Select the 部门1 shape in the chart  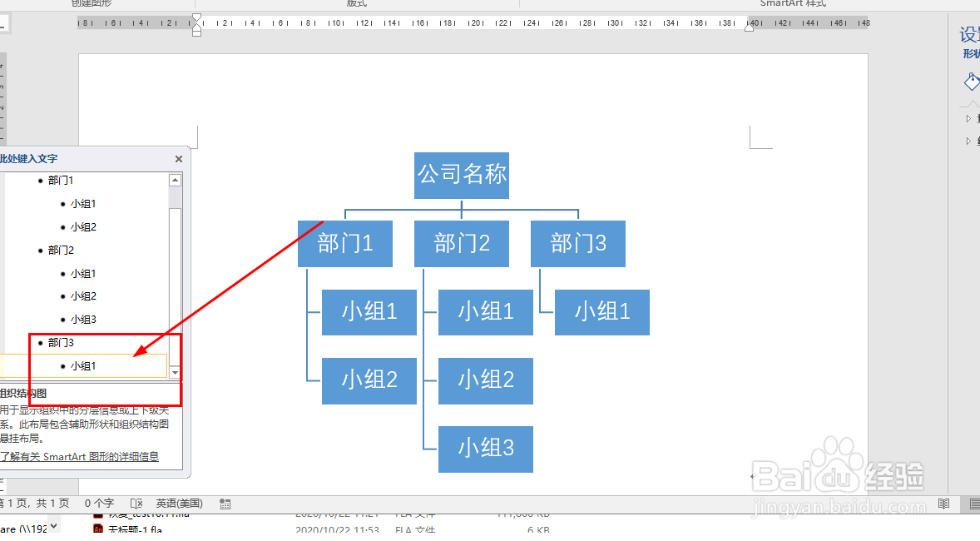[x=345, y=243]
